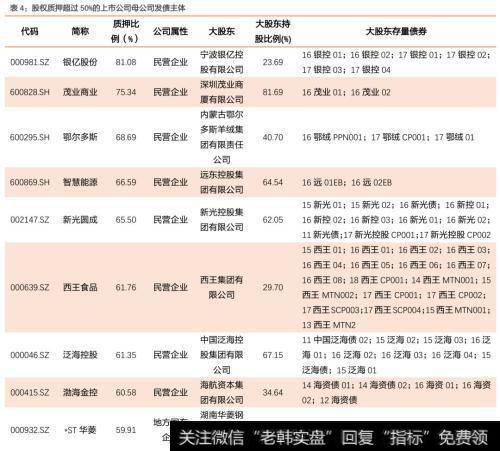Click shareholder 海航资本集团有限公司
500x451 pixels.
pos(222,392)
